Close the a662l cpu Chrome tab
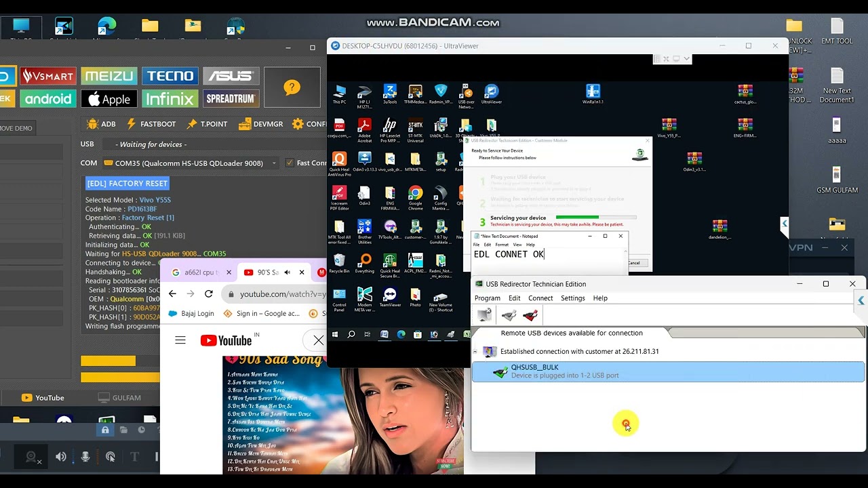This screenshot has width=868, height=488. [229, 272]
